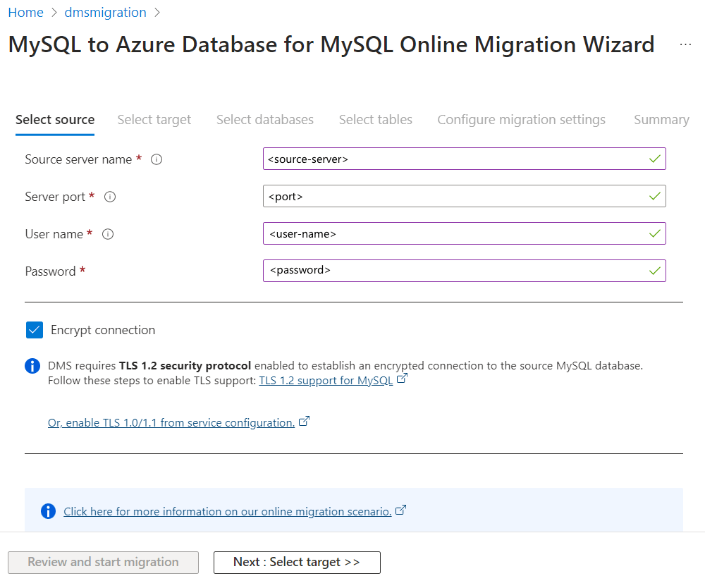Open the Select databases tab

coord(264,120)
